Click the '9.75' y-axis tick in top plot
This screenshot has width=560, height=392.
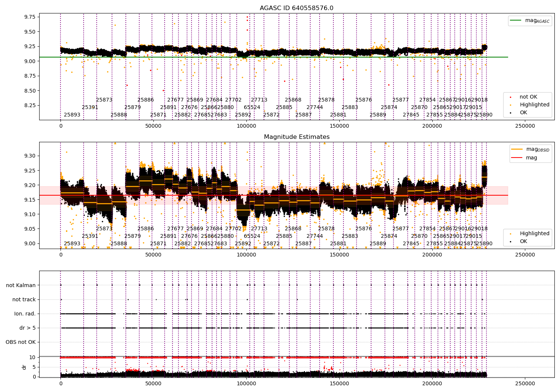pyautogui.click(x=29, y=17)
